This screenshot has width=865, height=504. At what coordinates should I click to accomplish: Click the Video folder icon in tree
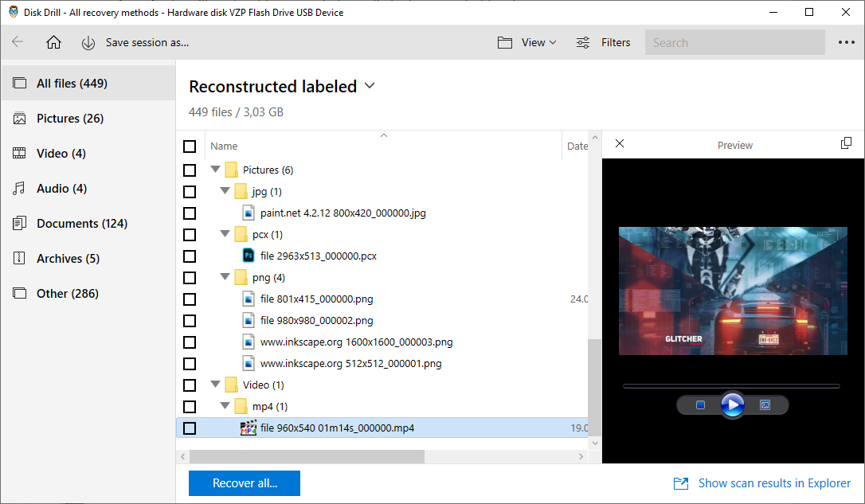pyautogui.click(x=231, y=385)
